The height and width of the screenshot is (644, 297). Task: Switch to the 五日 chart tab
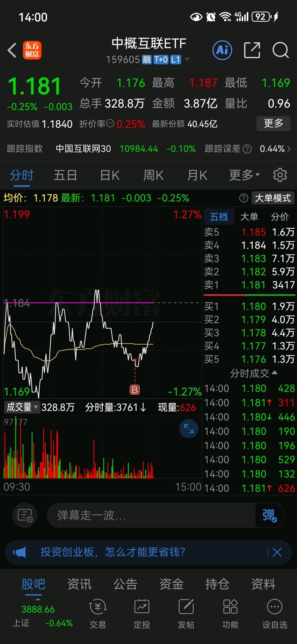[65, 175]
